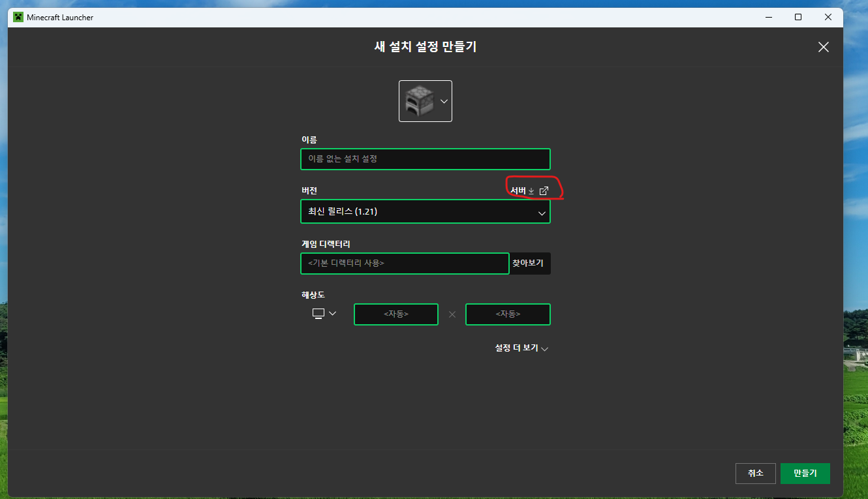Screen dimensions: 868x499
Task: Close the new installation dialog with X
Action: pyautogui.click(x=824, y=47)
